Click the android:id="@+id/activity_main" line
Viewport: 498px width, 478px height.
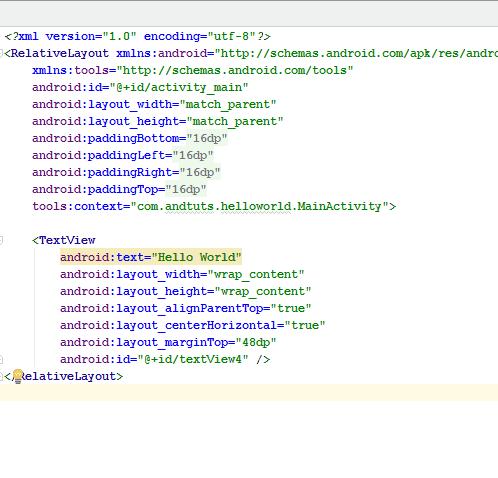pyautogui.click(x=140, y=87)
